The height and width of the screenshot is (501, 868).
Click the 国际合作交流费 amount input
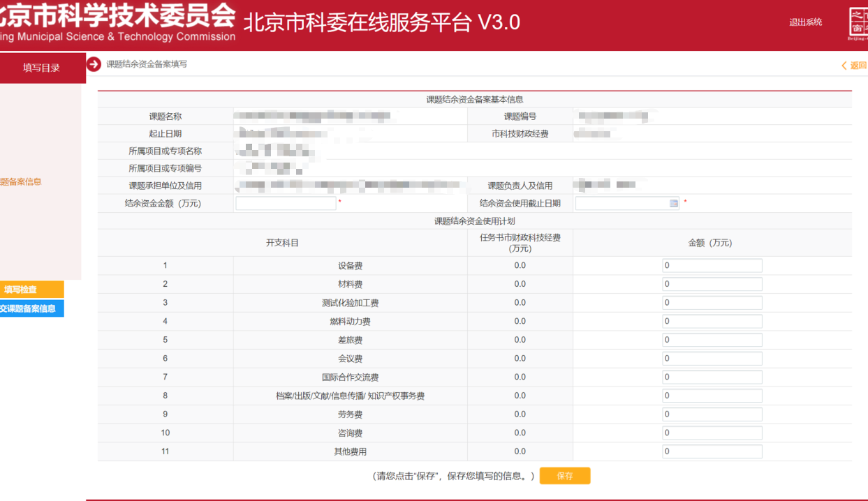[712, 377]
